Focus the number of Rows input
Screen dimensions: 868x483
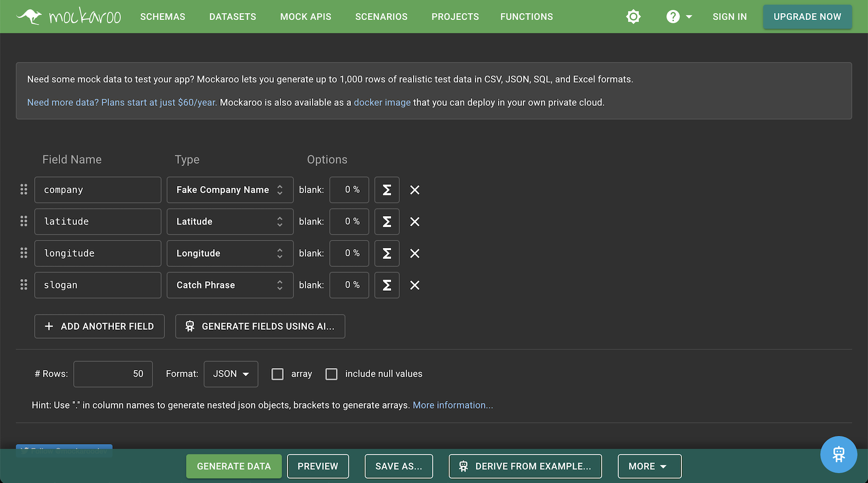(x=113, y=374)
